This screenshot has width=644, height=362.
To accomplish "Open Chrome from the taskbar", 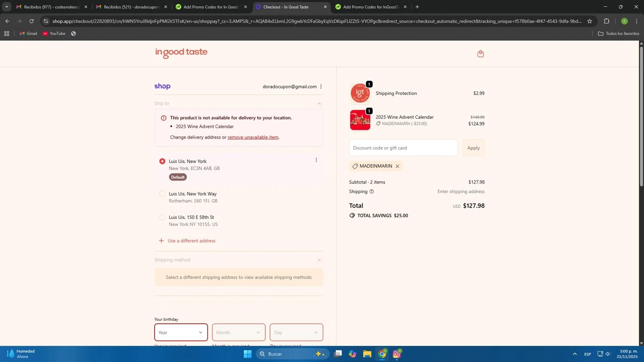I will [x=382, y=354].
